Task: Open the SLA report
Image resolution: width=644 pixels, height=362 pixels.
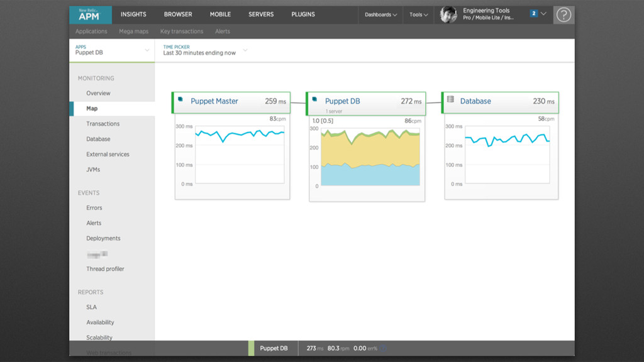Action: coord(91,307)
